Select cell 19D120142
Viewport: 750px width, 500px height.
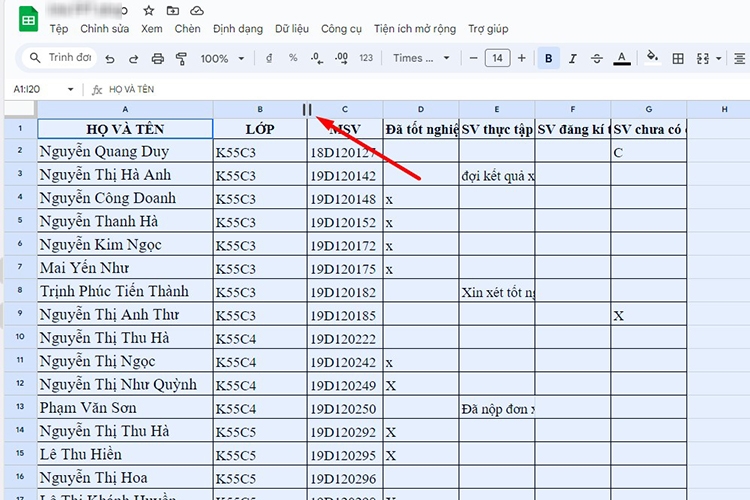point(345,175)
